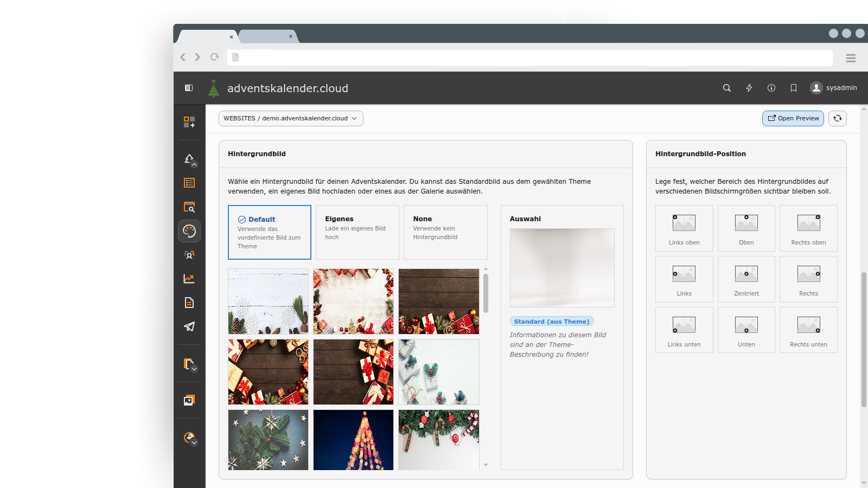Click the gallery vertical scrollbar thumb
Image resolution: width=868 pixels, height=488 pixels.
(x=486, y=293)
